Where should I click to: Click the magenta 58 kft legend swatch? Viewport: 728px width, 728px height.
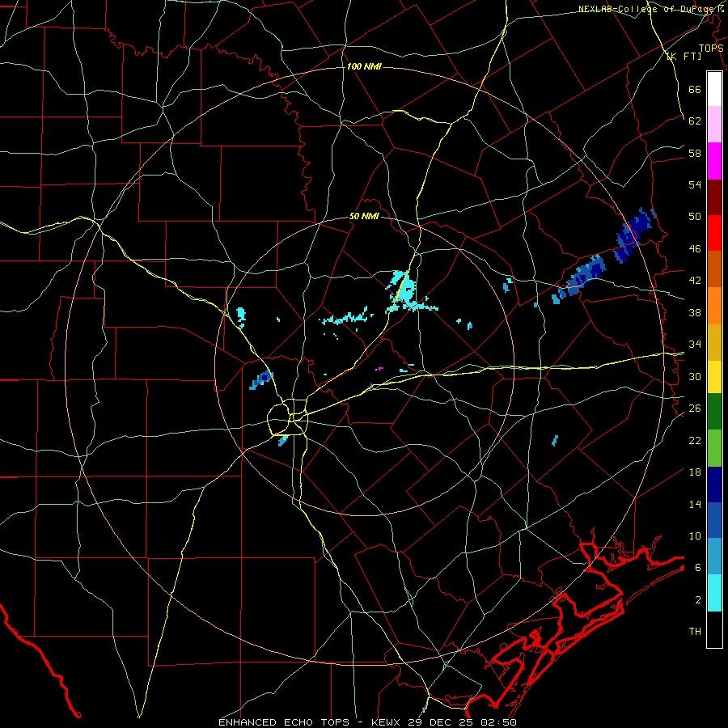pos(714,161)
